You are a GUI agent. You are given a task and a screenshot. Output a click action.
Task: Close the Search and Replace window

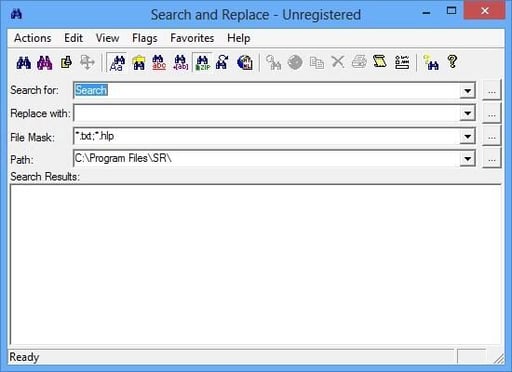point(484,11)
